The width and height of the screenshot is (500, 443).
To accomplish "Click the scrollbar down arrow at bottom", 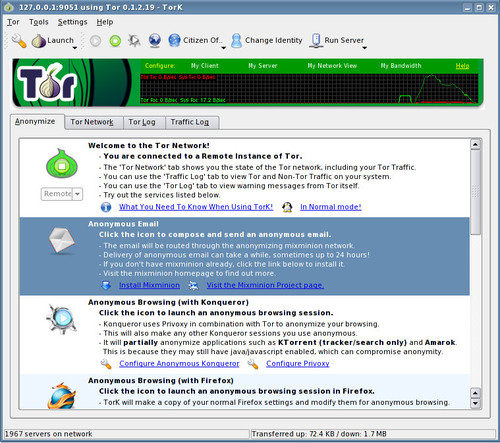I will point(475,403).
